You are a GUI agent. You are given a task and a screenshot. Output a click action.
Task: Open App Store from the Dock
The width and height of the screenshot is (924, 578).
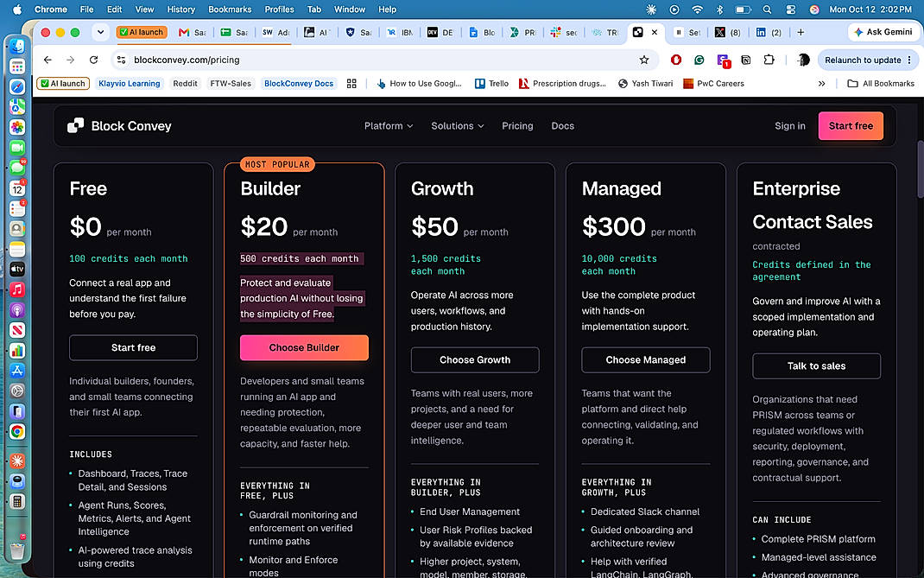(17, 371)
